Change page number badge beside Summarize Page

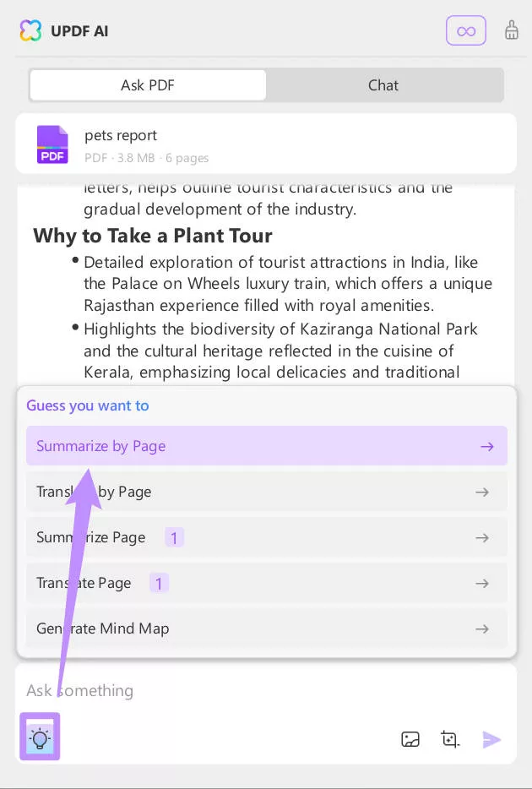pos(174,538)
